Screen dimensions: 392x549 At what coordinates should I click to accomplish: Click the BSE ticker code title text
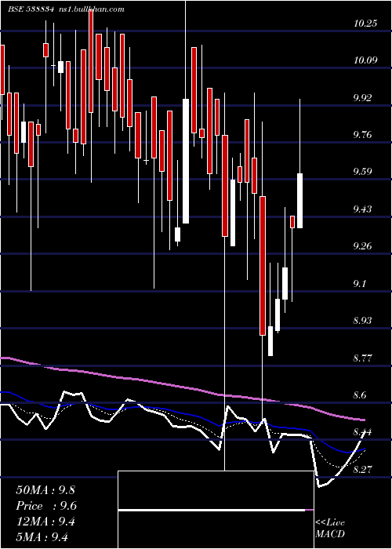[31, 9]
